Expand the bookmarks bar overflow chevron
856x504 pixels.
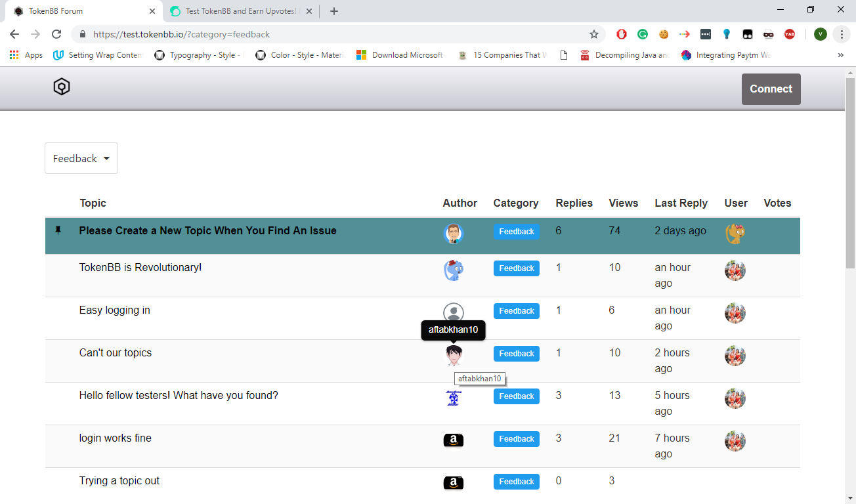[841, 55]
